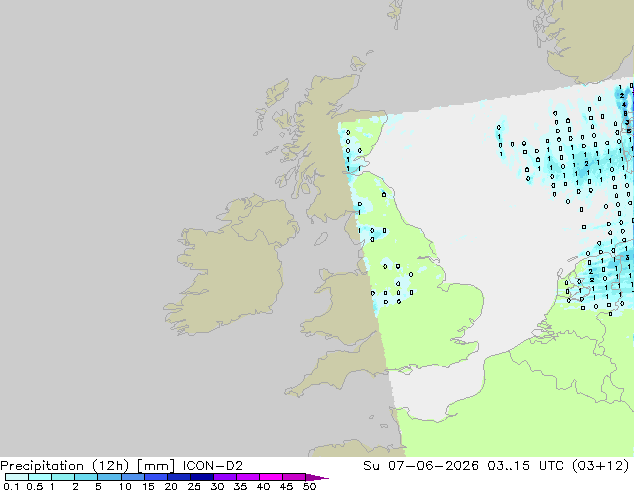Click the Precipitation (12h) title text
The height and width of the screenshot is (490, 634).
tap(65, 466)
